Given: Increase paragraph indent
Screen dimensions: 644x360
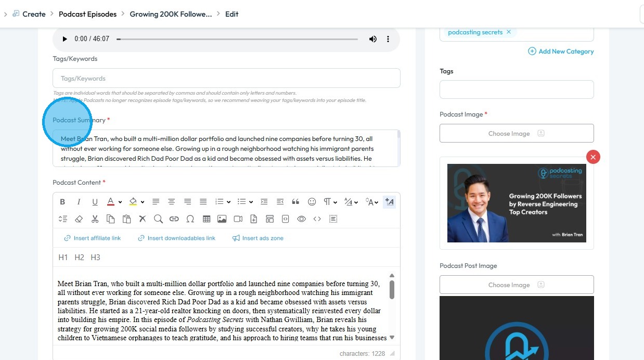Looking at the screenshot, I should tap(264, 202).
